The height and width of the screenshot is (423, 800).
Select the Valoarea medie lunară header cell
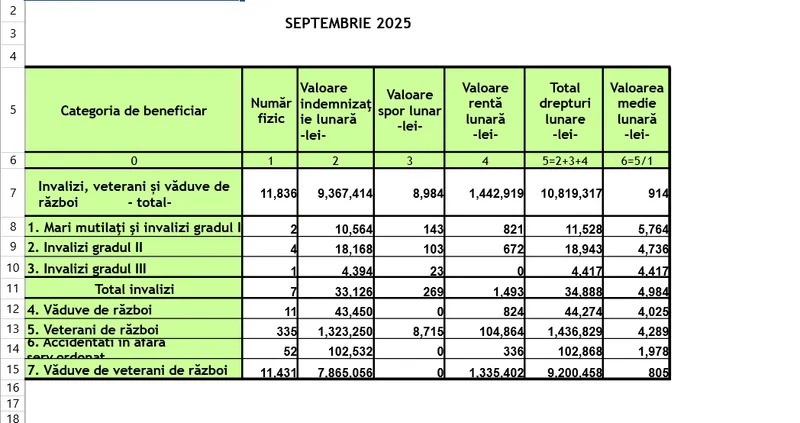click(636, 110)
